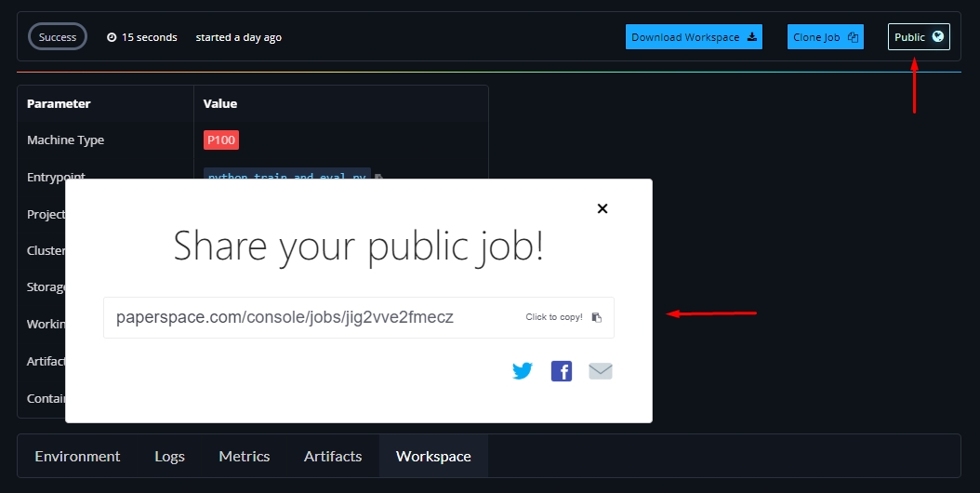Share the job link by email
This screenshot has height=493, width=980.
[x=601, y=371]
